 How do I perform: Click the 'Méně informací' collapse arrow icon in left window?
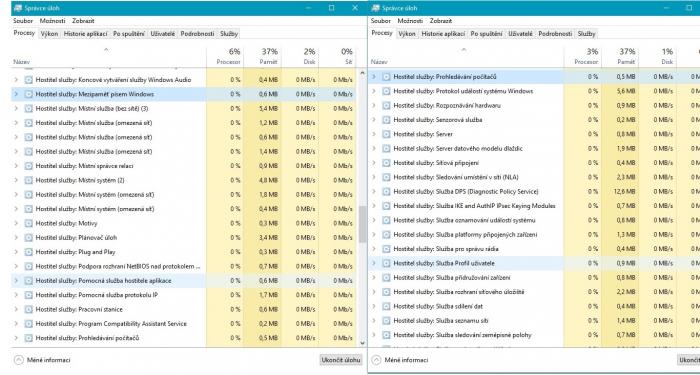[19, 360]
